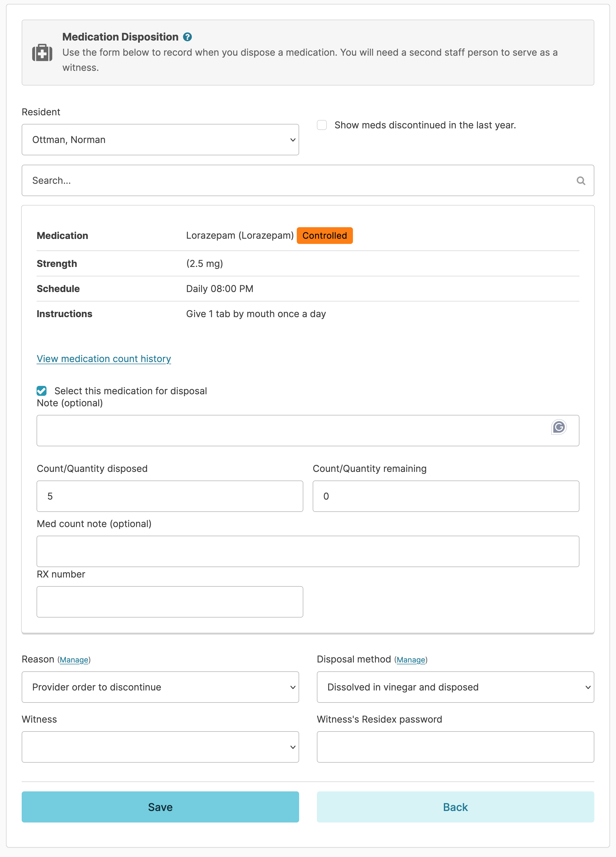Open the Witness dropdown
The height and width of the screenshot is (857, 616).
click(160, 747)
